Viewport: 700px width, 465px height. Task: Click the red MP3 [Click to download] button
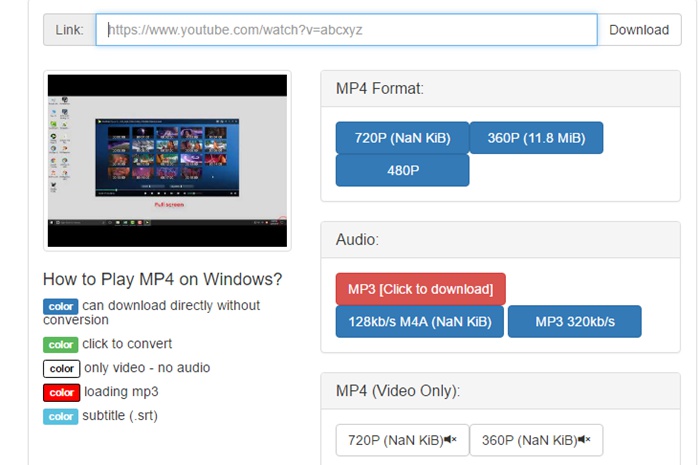coord(421,289)
